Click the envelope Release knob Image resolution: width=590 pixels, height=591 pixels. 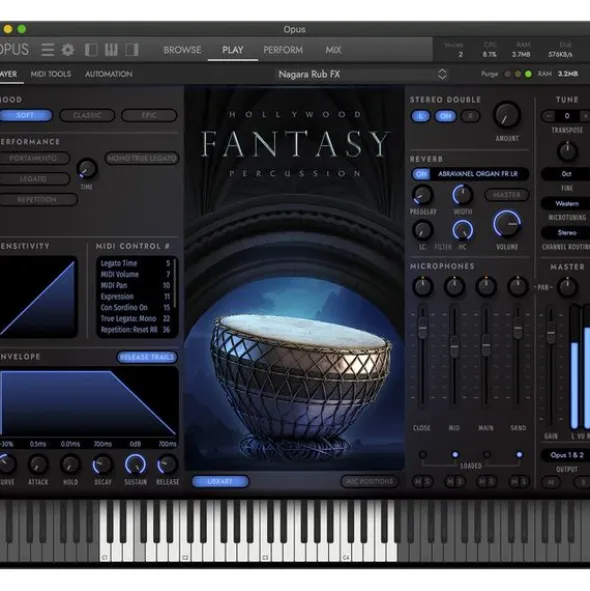point(167,465)
